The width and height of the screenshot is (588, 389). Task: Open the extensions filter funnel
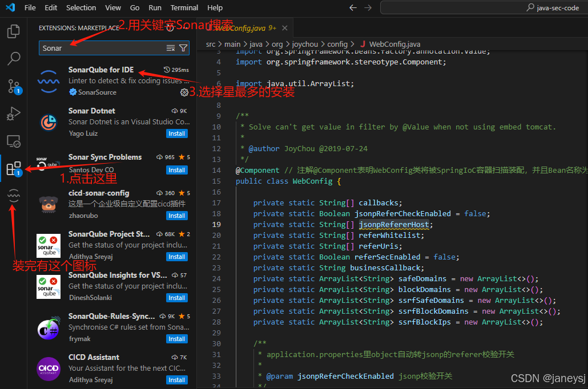pos(183,48)
